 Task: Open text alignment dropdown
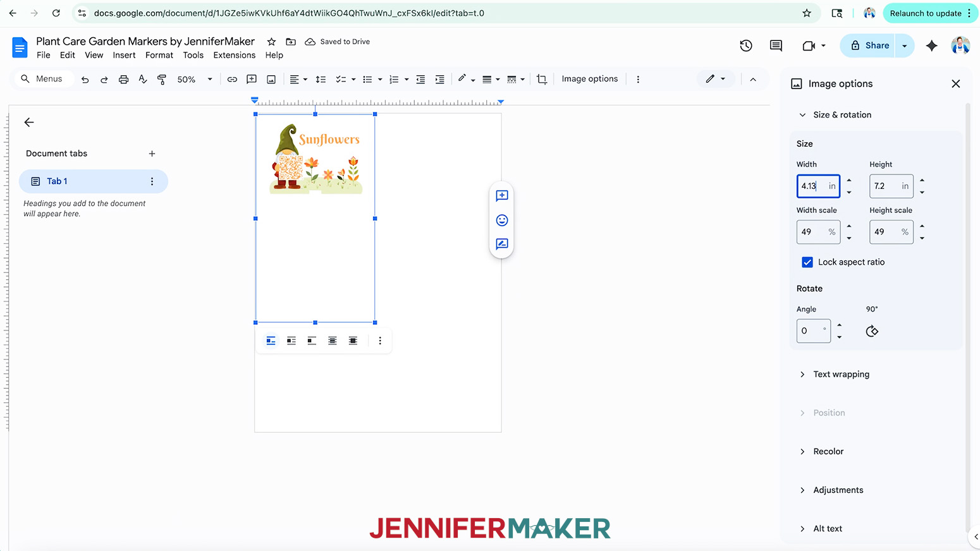298,80
